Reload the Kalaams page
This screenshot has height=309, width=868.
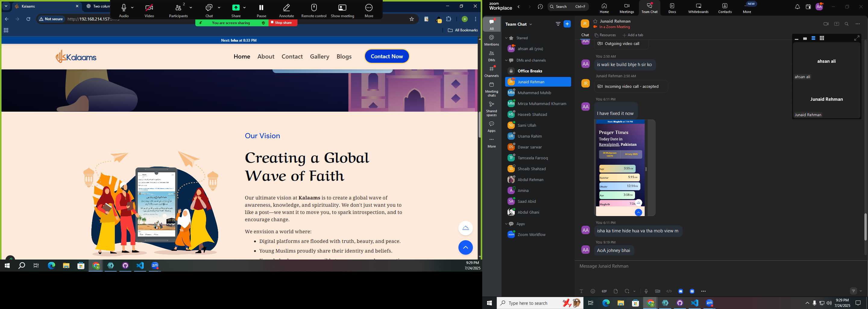click(x=29, y=19)
